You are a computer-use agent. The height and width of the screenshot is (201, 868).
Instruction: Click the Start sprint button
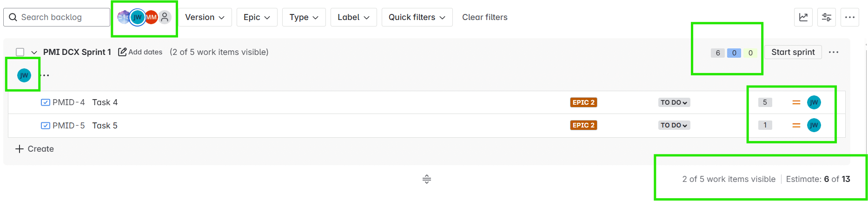tap(793, 52)
